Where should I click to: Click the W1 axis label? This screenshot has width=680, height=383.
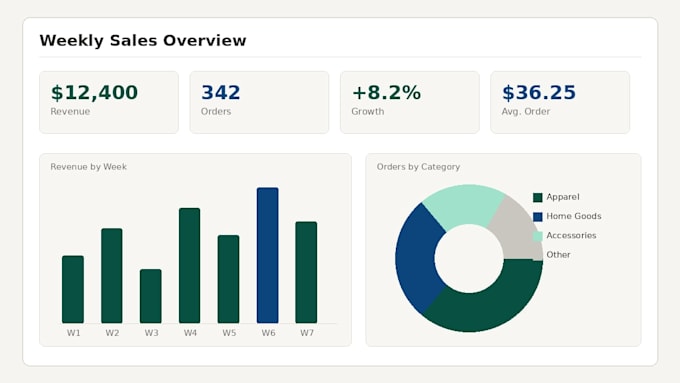pyautogui.click(x=73, y=333)
